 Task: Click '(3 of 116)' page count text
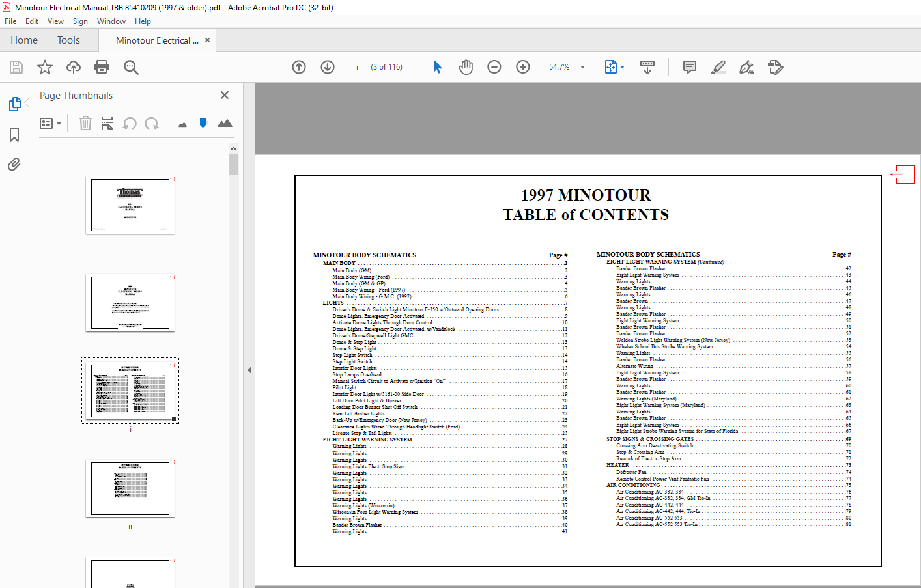pyautogui.click(x=386, y=67)
